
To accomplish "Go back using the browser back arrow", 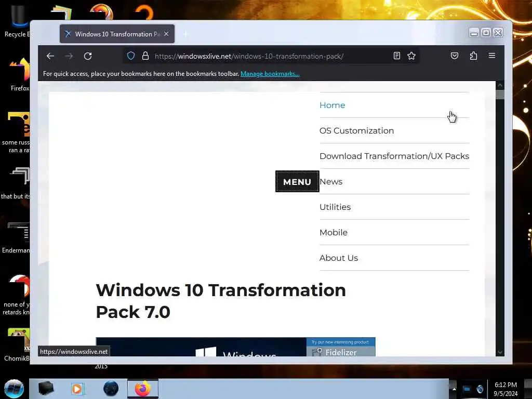I will (50, 56).
